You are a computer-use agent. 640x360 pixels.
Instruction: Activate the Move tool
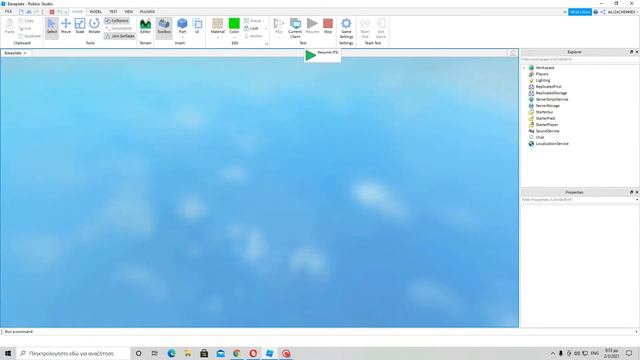click(66, 26)
